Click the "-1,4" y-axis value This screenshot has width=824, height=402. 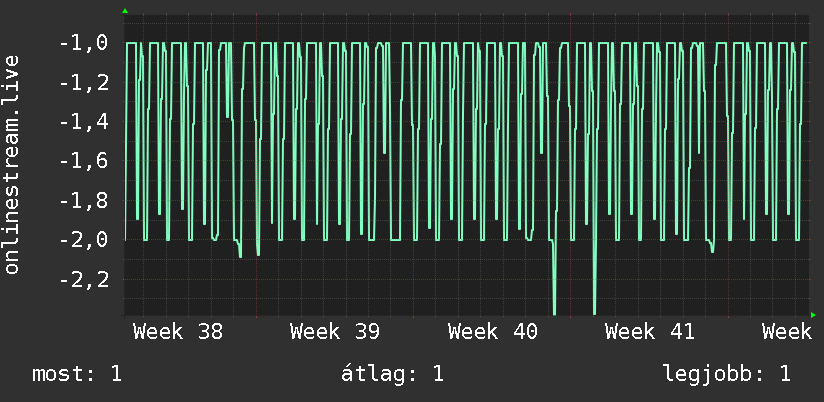(84, 122)
